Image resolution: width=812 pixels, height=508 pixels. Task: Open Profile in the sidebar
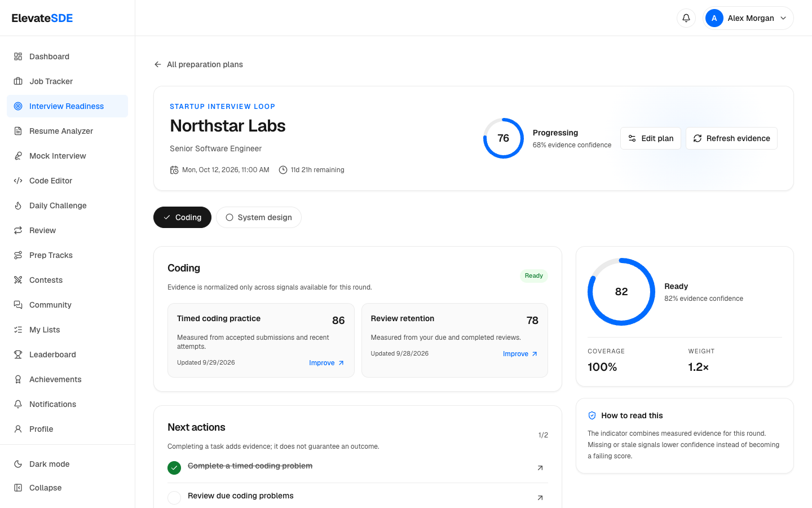[x=67, y=429]
